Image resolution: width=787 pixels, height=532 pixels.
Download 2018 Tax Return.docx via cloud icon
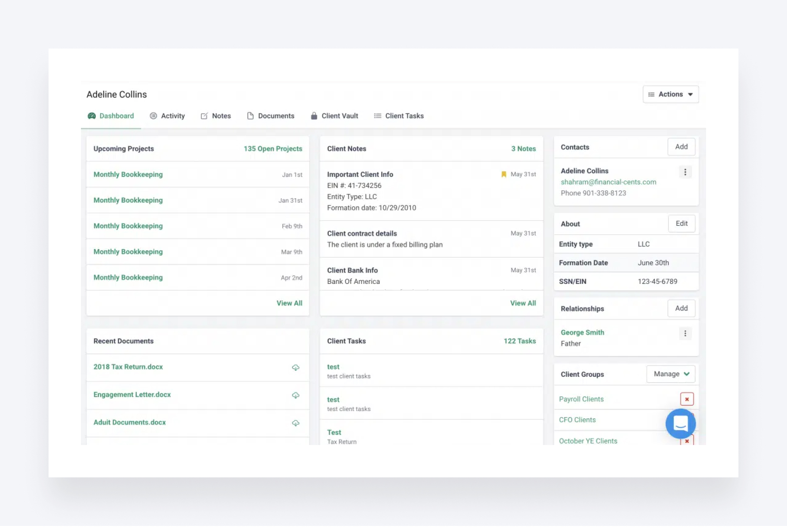(x=296, y=367)
